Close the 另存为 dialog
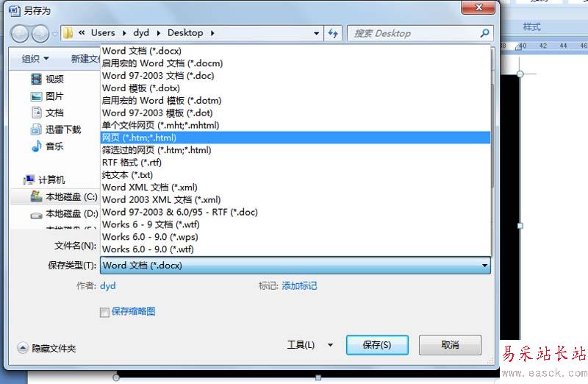This screenshot has width=588, height=384. [x=478, y=7]
